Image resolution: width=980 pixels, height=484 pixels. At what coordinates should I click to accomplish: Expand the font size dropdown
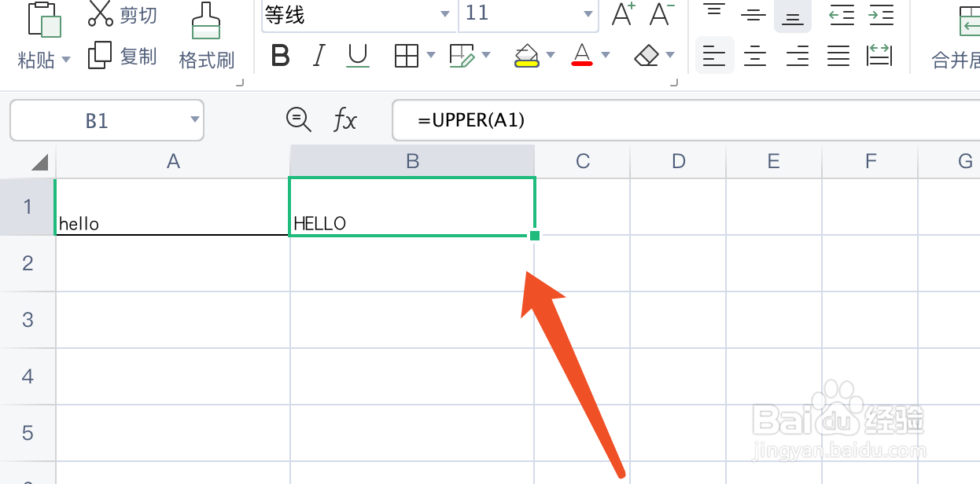[588, 14]
